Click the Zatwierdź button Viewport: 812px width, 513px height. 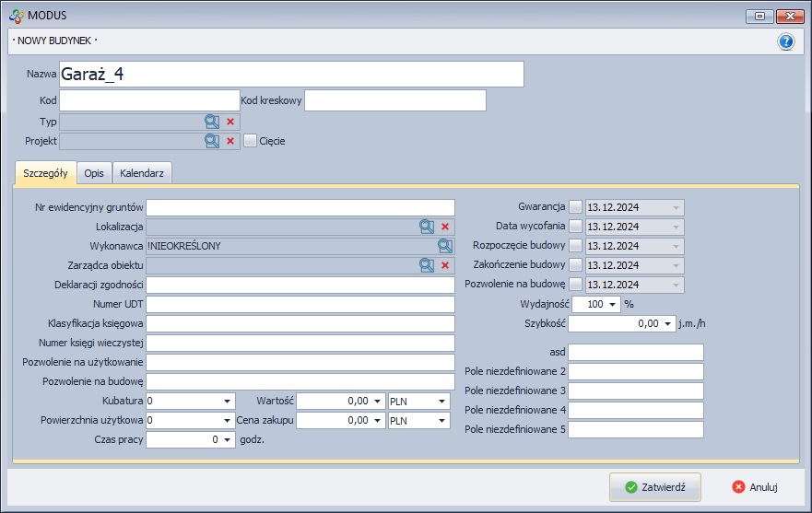pyautogui.click(x=655, y=487)
